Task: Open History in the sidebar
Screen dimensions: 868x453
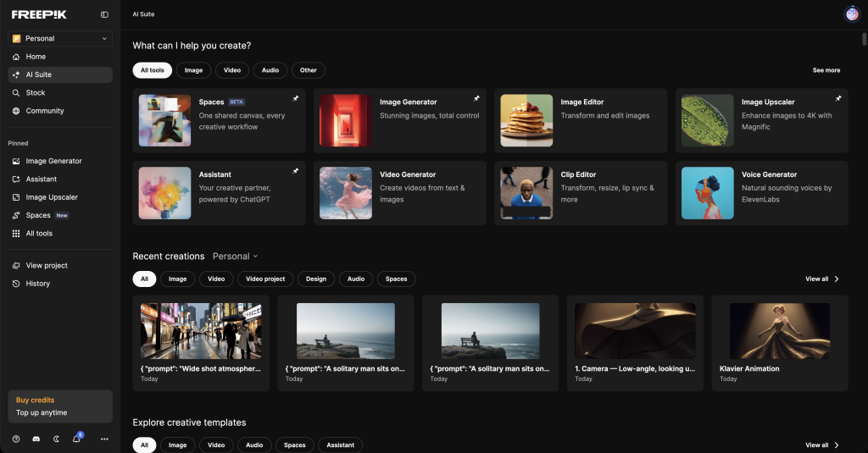Action: (37, 284)
